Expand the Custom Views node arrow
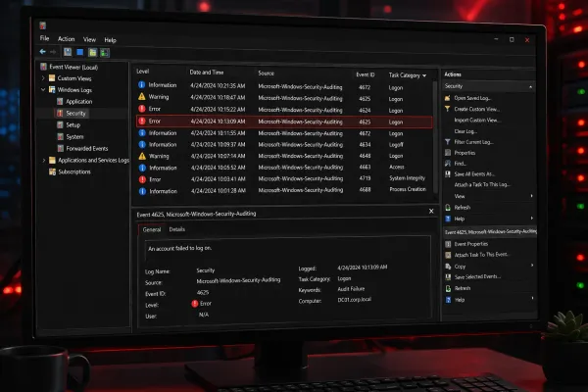The width and height of the screenshot is (588, 392). point(43,78)
